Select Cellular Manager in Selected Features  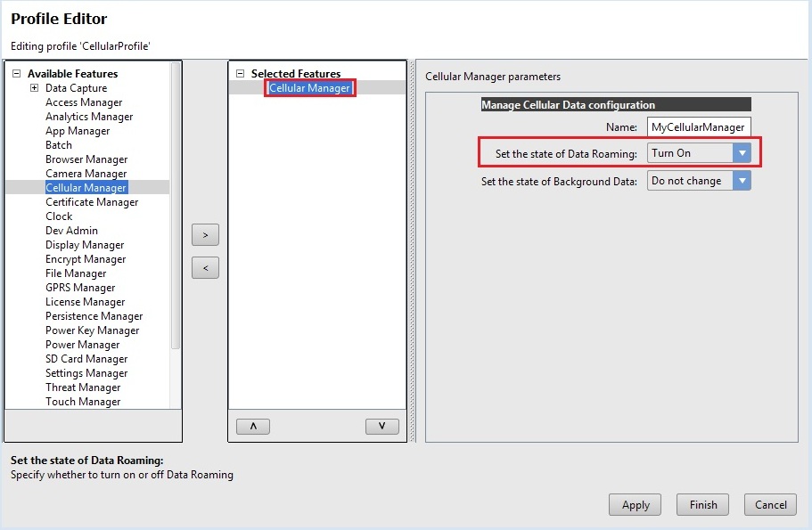[x=309, y=88]
